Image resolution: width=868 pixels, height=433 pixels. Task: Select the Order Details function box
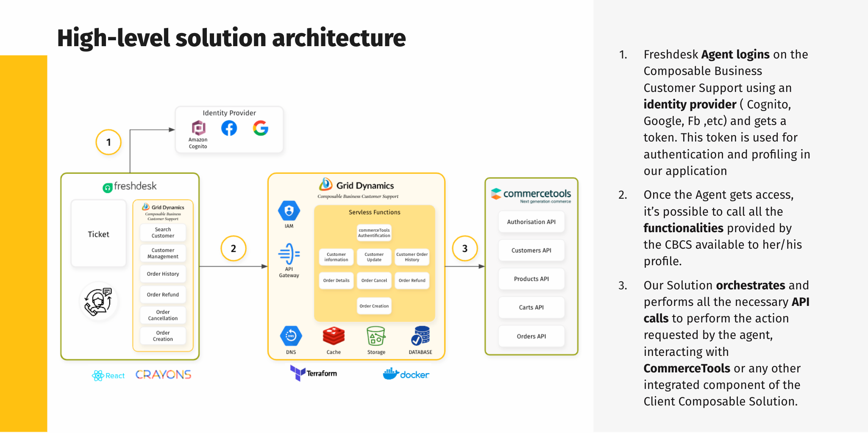point(337,280)
